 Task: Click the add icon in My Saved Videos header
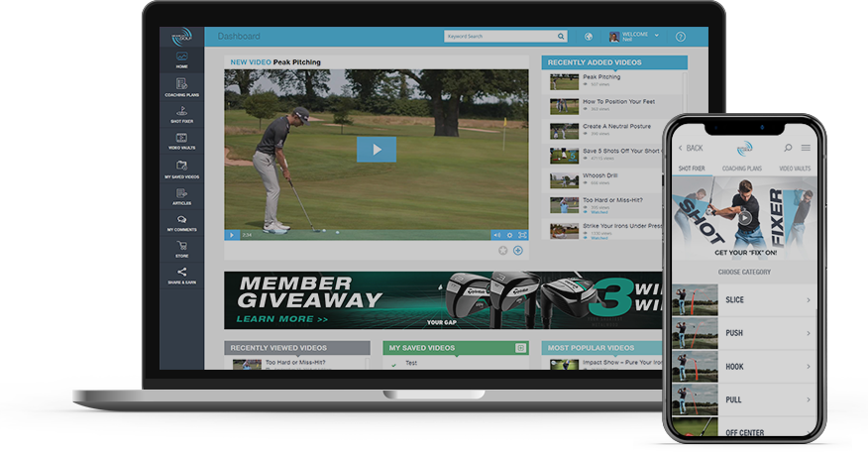[520, 348]
